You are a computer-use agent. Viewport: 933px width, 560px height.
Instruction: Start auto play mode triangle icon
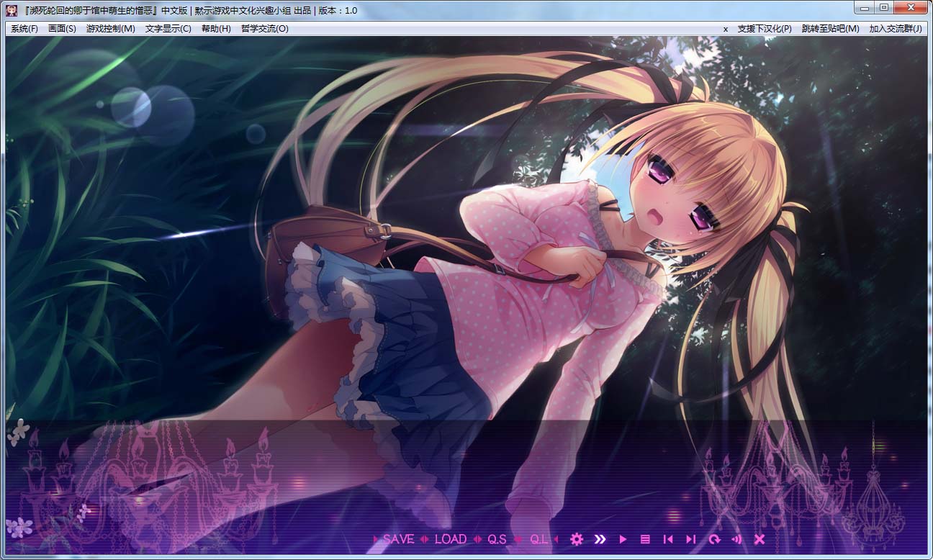click(x=623, y=539)
